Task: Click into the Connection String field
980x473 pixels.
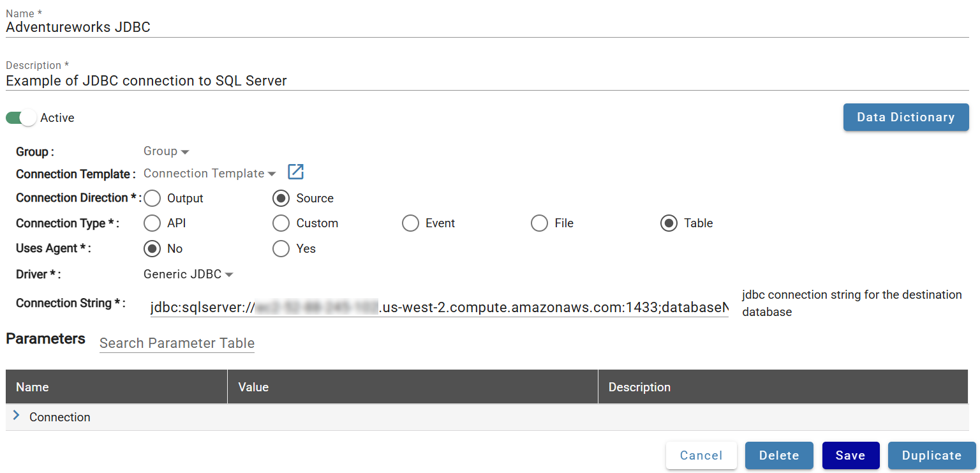Action: point(439,308)
